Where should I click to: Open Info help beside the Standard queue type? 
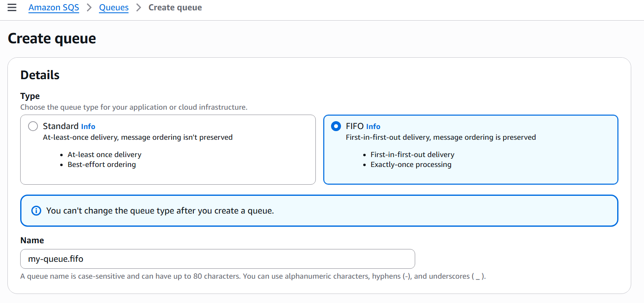(88, 126)
